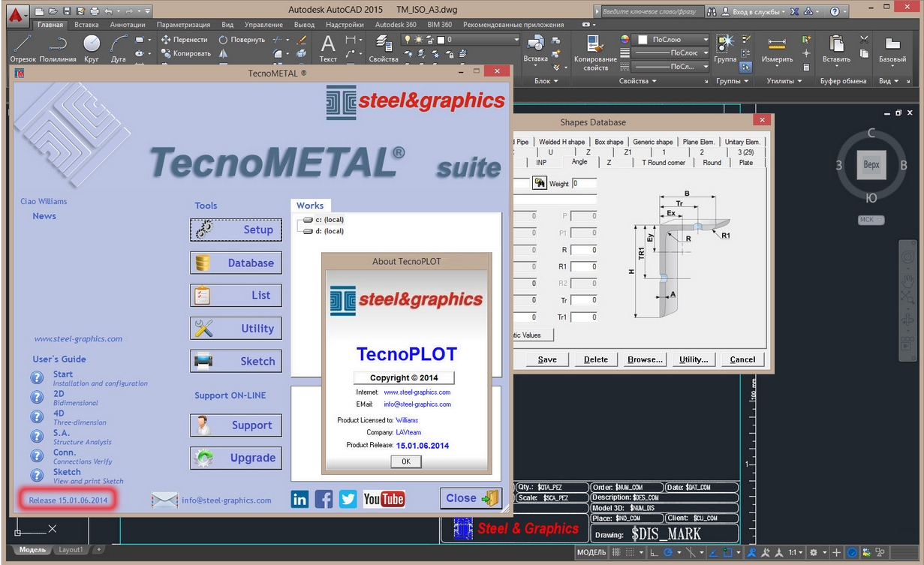Viewport: 924px width, 565px height.
Task: Click the List button in TecnoMETAL
Action: pos(236,295)
